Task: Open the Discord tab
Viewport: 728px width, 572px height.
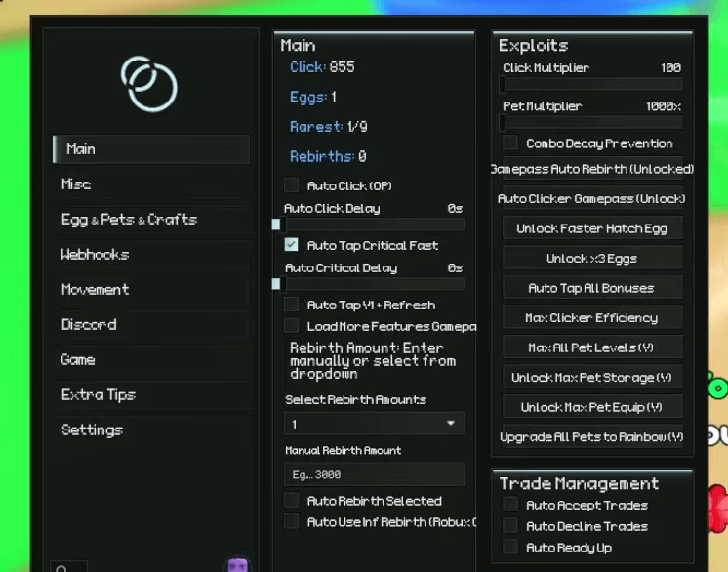Action: [151, 324]
